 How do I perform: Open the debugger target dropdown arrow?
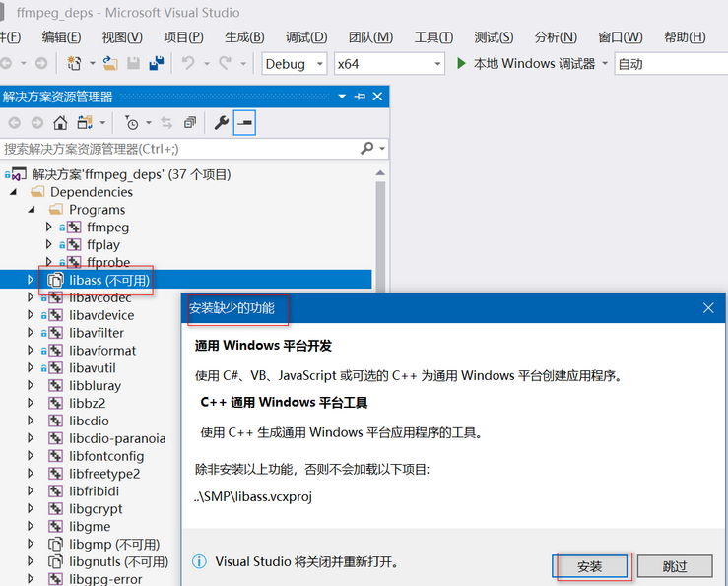point(605,63)
